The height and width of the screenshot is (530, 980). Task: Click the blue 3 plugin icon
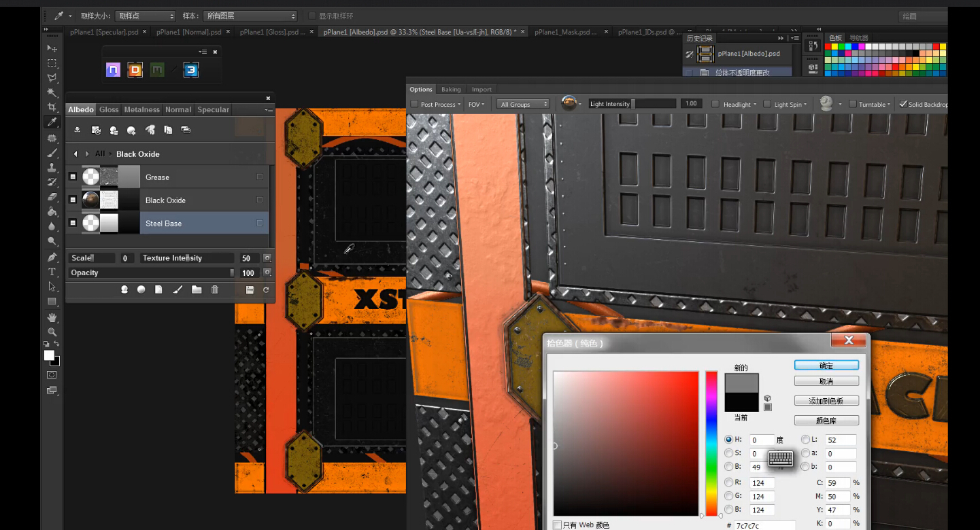coord(191,69)
